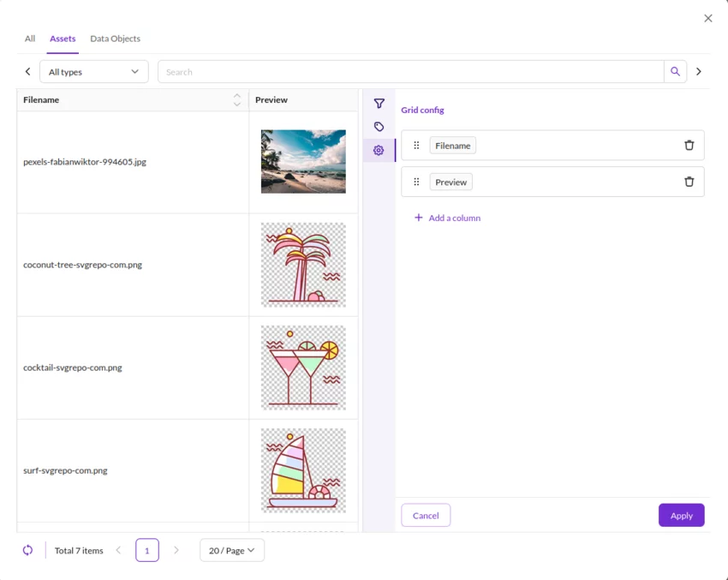Screen dimensions: 728x580
Task: Reload the asset list with refresh icon
Action: [27, 550]
